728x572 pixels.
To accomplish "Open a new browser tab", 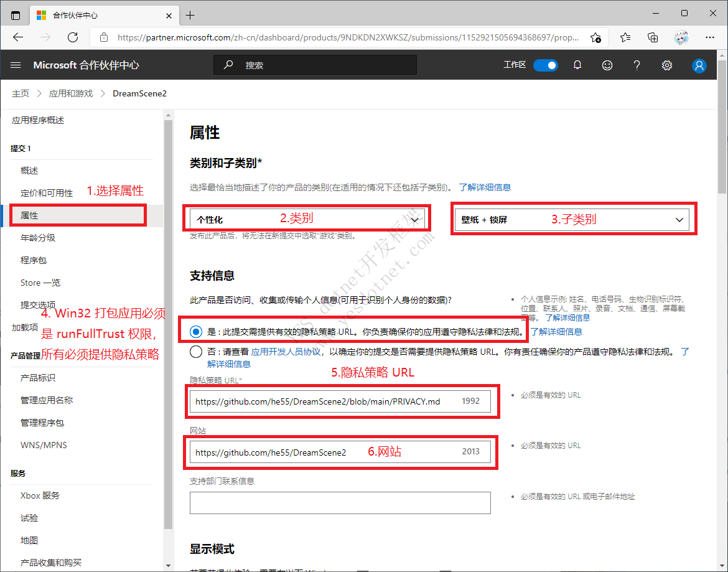I will (190, 16).
